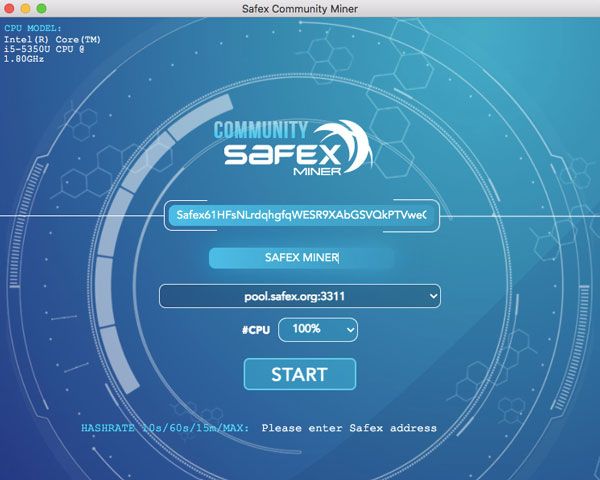The image size is (600, 480).
Task: Click the CPU MODEL label
Action: 33,28
